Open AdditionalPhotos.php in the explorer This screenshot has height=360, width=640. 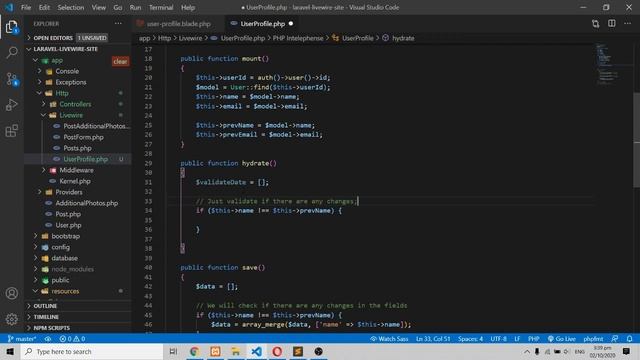point(87,203)
